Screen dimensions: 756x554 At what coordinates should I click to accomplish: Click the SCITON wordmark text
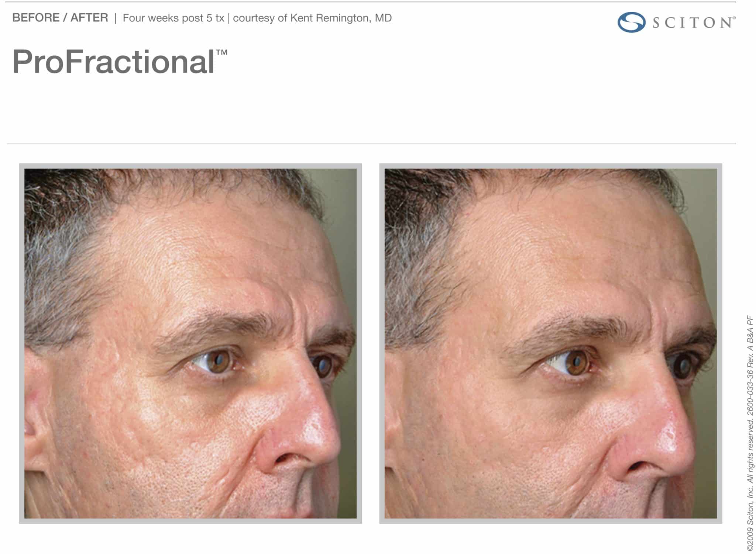coord(692,23)
